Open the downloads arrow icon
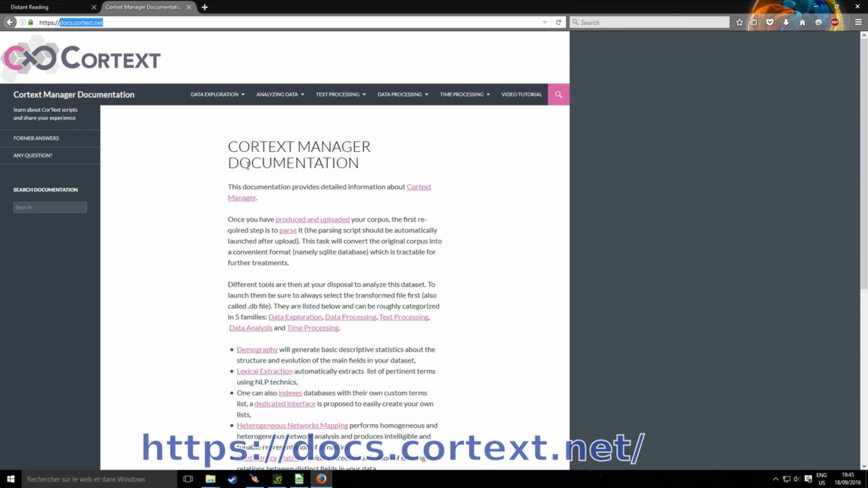 click(x=786, y=22)
